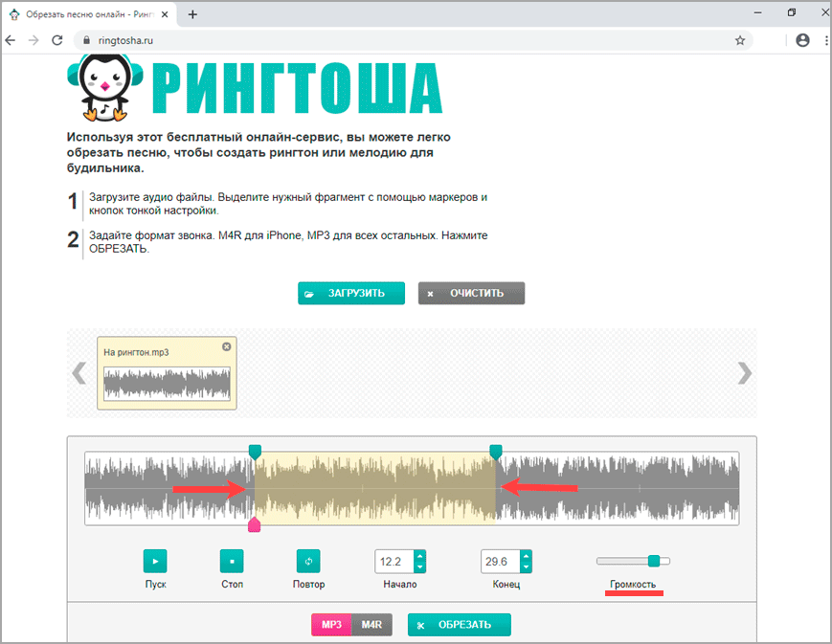Click the teal start selection marker
Image resolution: width=832 pixels, height=644 pixels.
[x=255, y=452]
